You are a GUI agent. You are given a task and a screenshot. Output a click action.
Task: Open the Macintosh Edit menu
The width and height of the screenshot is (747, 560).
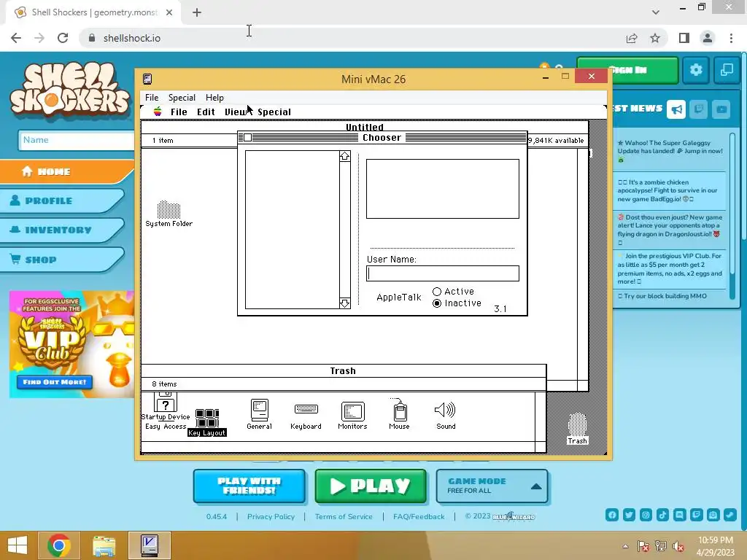(206, 112)
